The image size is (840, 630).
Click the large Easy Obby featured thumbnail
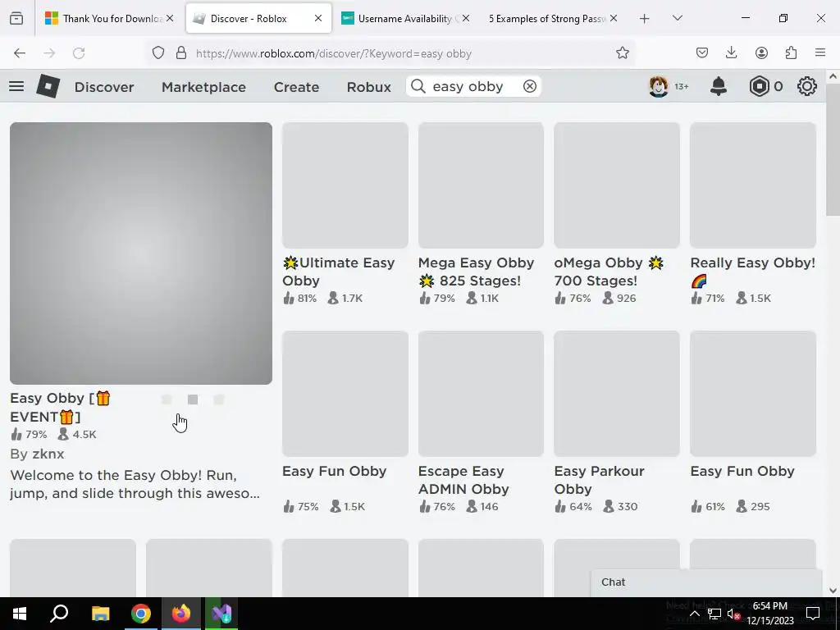point(141,253)
